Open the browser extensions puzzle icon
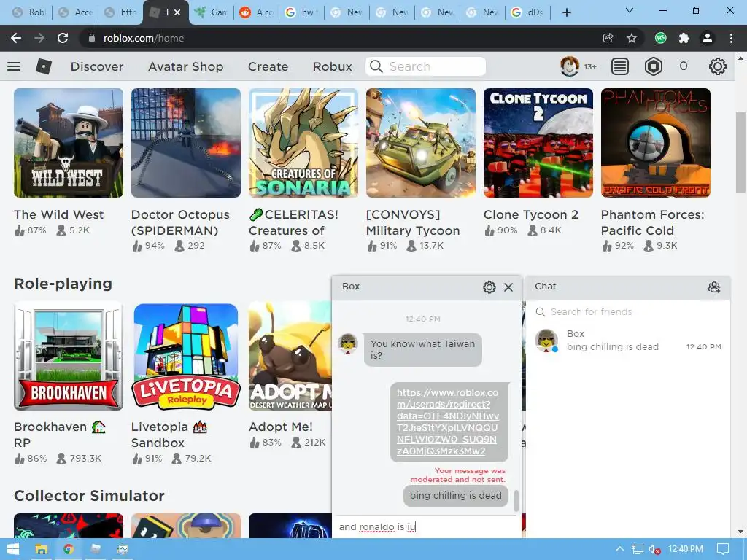The width and height of the screenshot is (747, 560). 684,38
